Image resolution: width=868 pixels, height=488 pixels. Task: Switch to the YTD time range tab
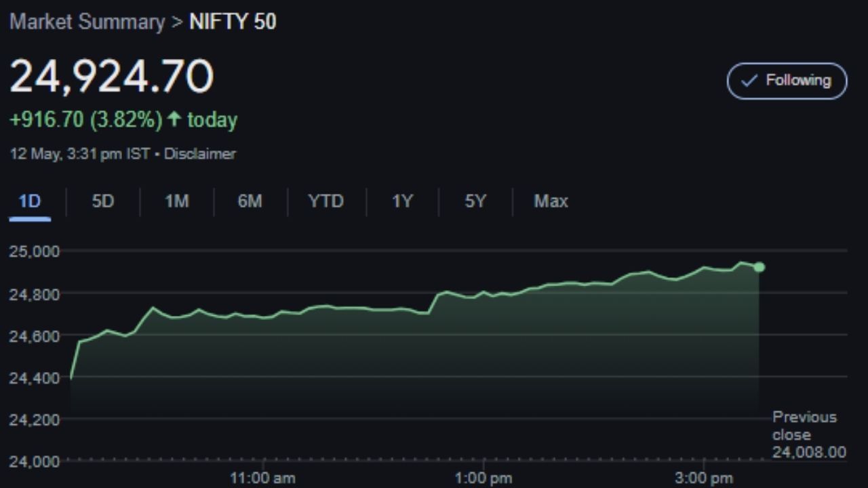pyautogui.click(x=325, y=201)
